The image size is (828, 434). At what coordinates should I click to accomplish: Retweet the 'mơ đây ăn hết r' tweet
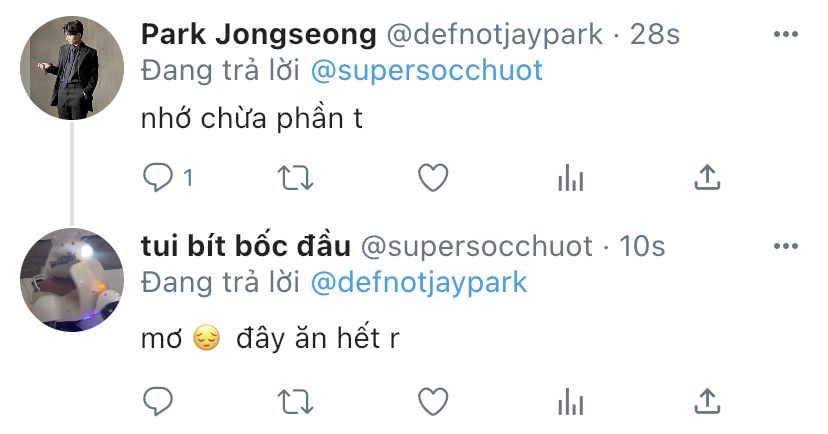pos(296,402)
